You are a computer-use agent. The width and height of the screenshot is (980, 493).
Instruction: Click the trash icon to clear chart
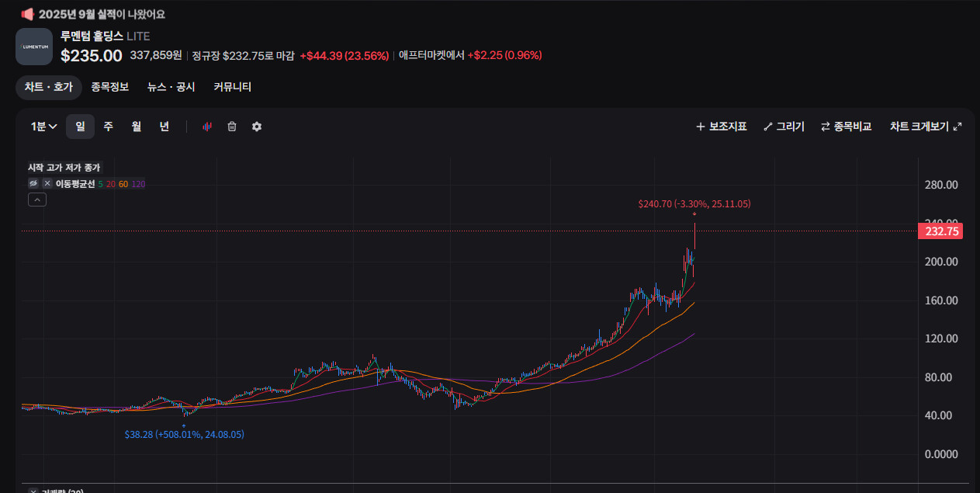[x=232, y=127]
